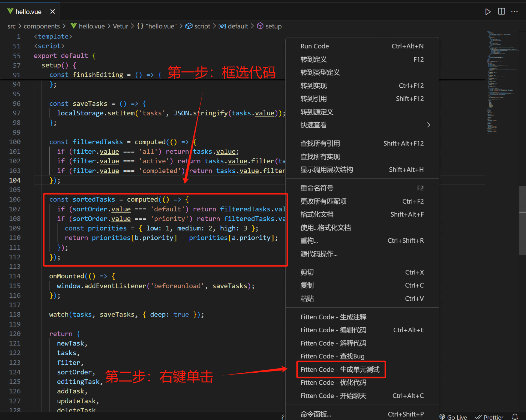Choose 命令面板... menu entry
This screenshot has width=526, height=420.
click(x=362, y=414)
